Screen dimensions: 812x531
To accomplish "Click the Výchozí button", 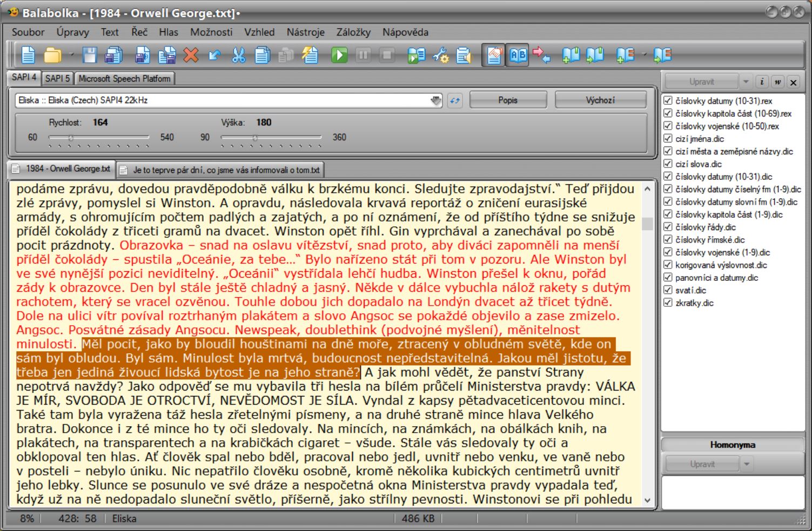I will (x=600, y=100).
